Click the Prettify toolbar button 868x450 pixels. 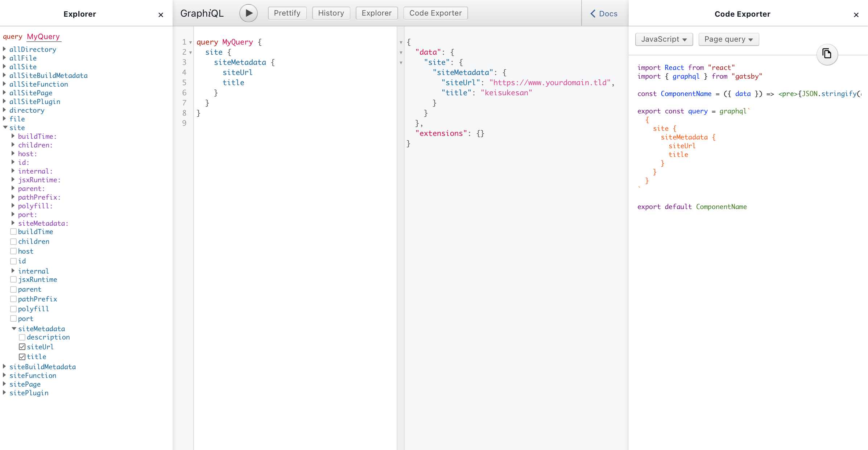(287, 13)
